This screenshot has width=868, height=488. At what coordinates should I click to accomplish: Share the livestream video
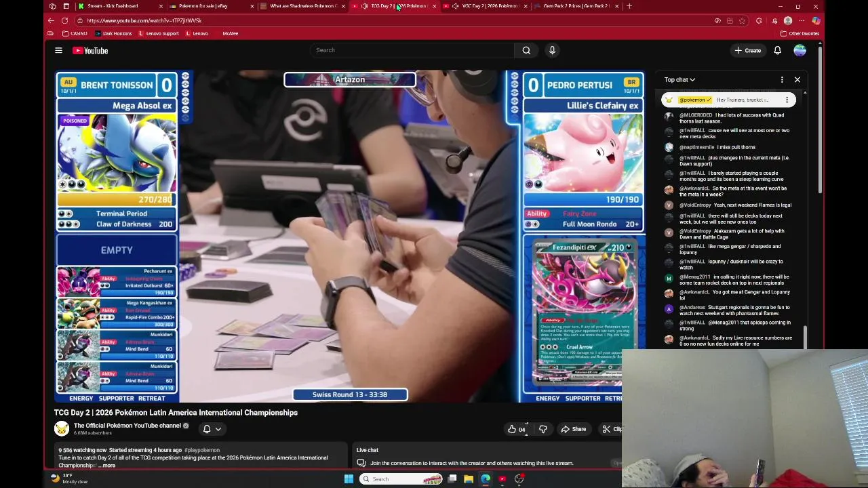tap(574, 429)
